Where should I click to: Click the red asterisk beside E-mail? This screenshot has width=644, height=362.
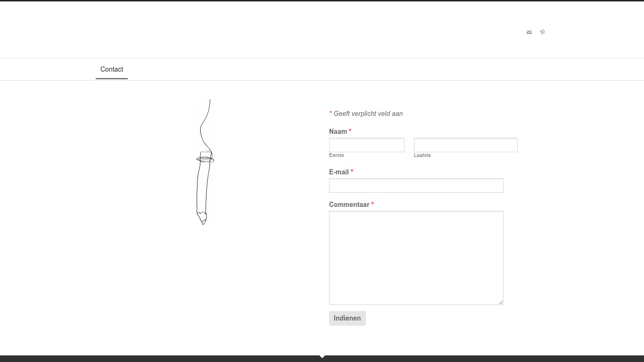[x=352, y=172]
